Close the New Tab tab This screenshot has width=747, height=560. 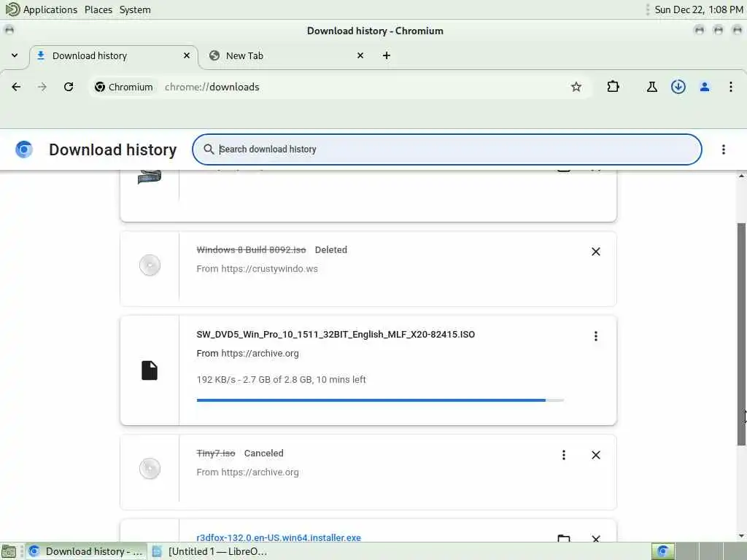click(360, 55)
